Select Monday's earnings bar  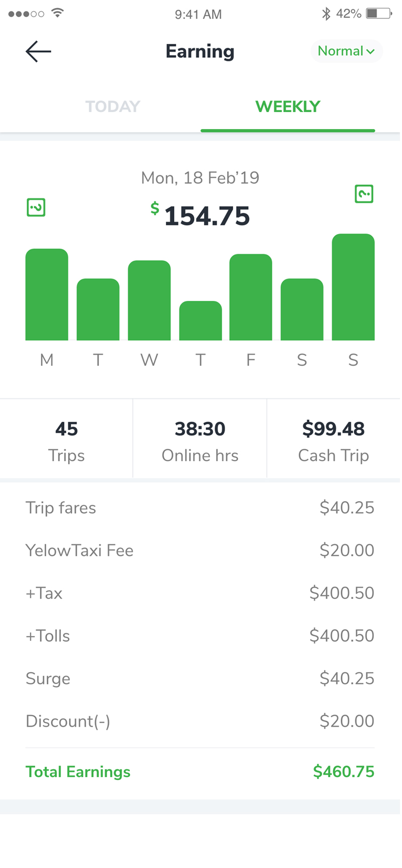[47, 294]
